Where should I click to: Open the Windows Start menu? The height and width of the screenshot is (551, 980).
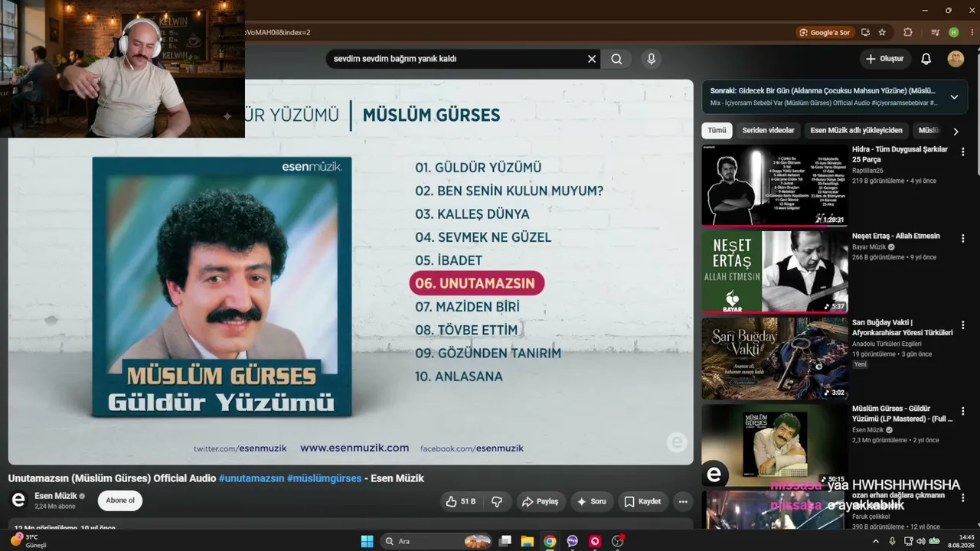click(x=367, y=541)
